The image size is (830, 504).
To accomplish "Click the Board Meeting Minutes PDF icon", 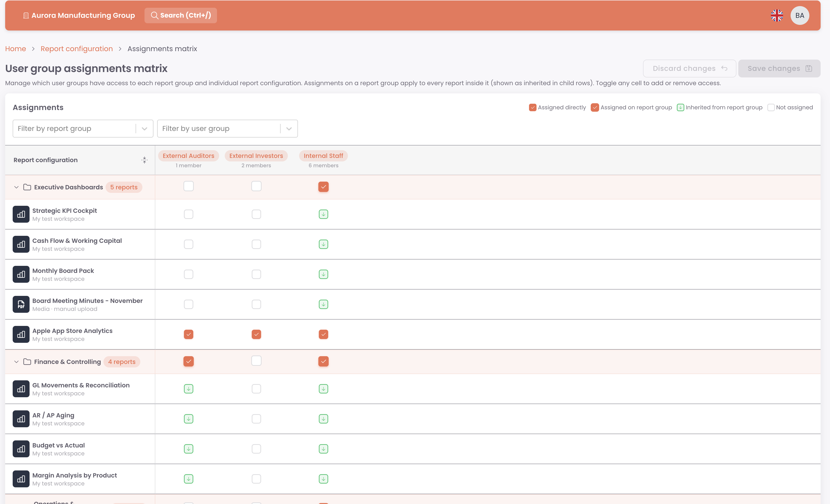I will click(21, 304).
